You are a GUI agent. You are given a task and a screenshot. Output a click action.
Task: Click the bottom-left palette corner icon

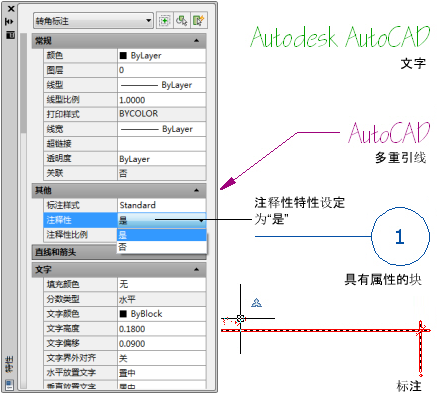(9, 385)
